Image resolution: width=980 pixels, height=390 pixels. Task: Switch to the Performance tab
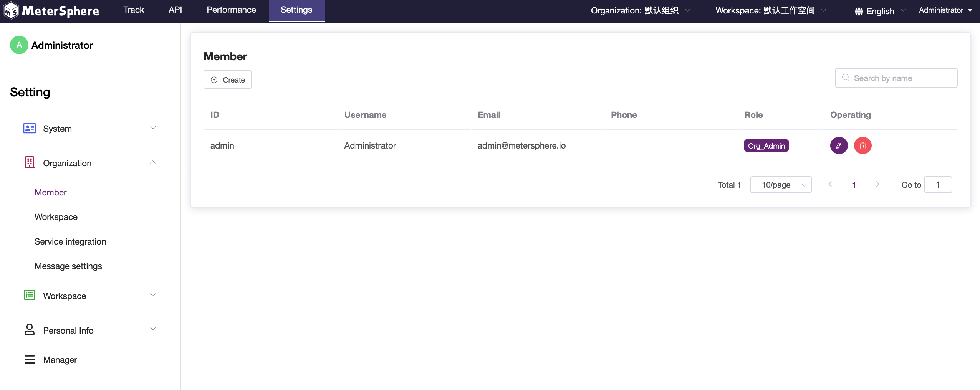(x=231, y=10)
